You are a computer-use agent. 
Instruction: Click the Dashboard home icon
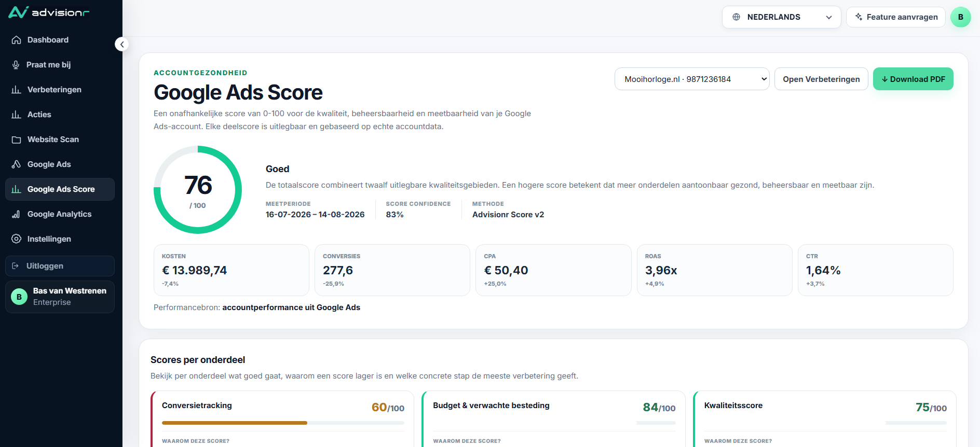click(x=16, y=40)
